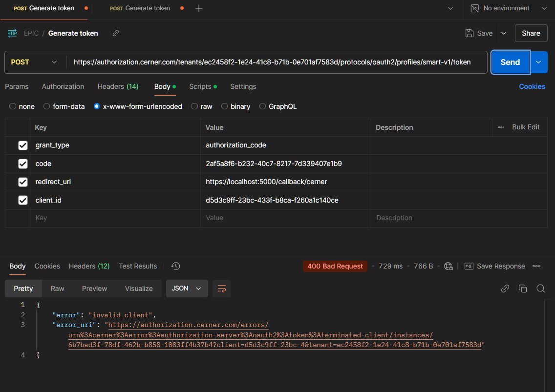Select the Preview response view
Screen dimensions: 555x392
point(94,289)
